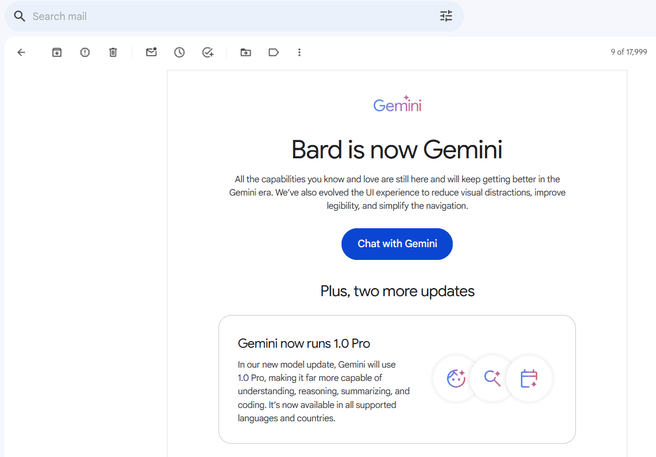Viewport: 656px width, 457px height.
Task: Open search filter options icon
Action: [x=446, y=16]
